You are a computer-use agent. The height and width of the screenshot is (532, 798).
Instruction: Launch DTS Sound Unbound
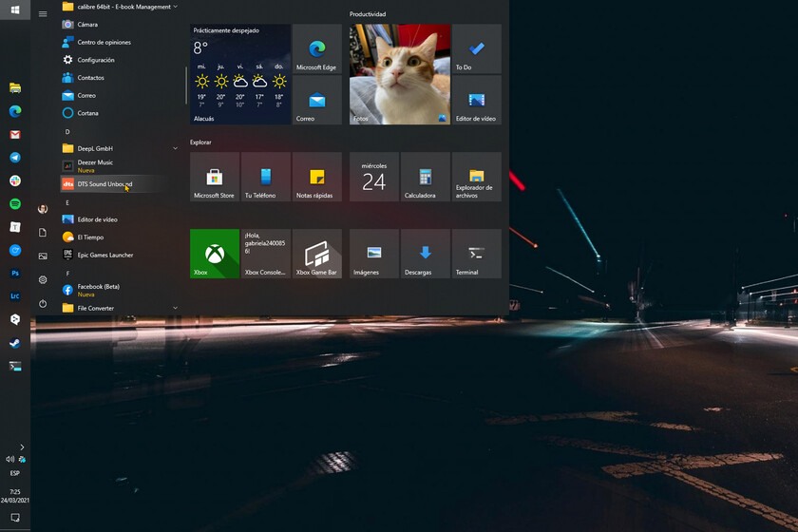(120, 183)
